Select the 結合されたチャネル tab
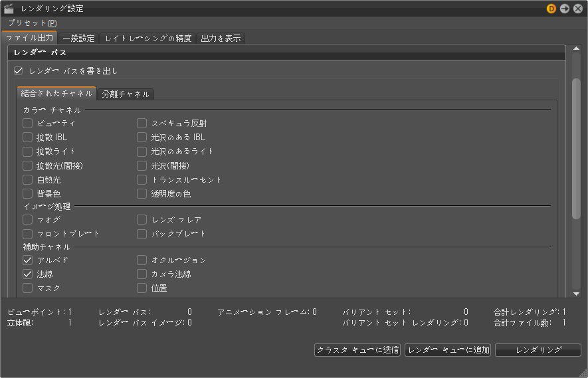The width and height of the screenshot is (588, 378). point(56,94)
